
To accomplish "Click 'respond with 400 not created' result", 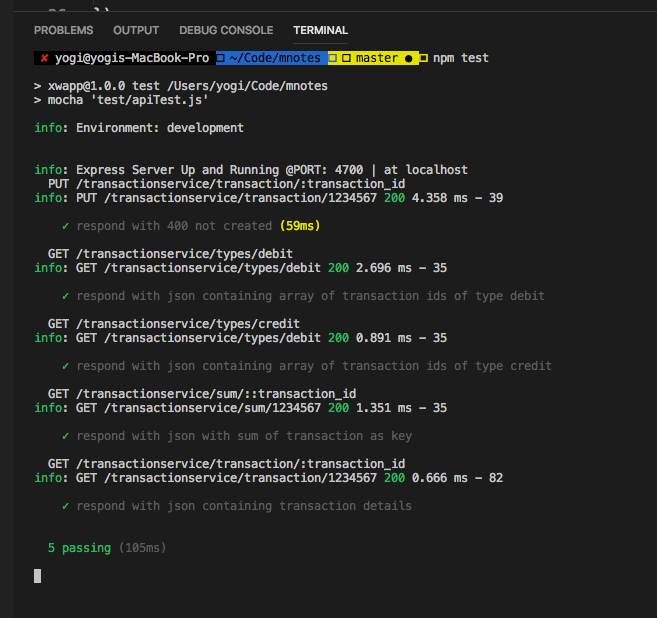I will point(174,226).
